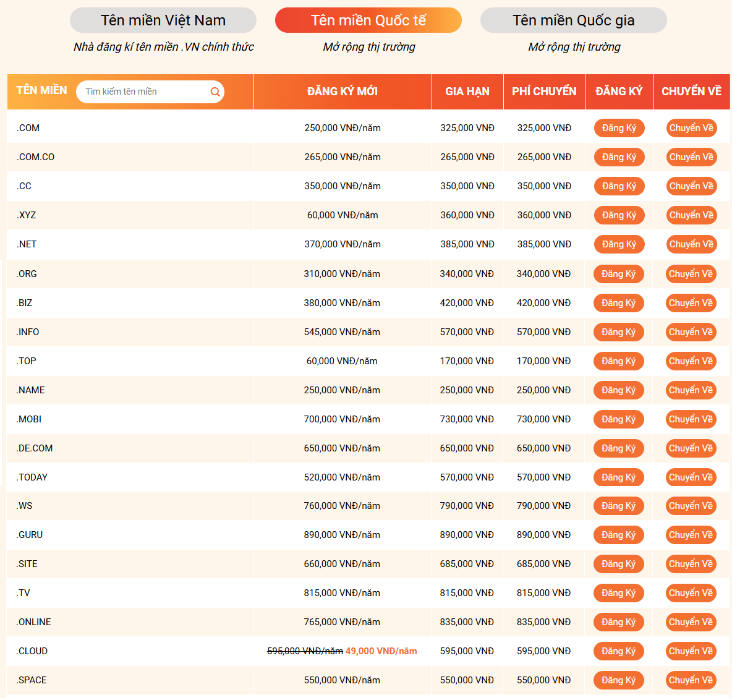Viewport: 732px width, 700px height.
Task: Transfer a .TOP domain
Action: (691, 361)
